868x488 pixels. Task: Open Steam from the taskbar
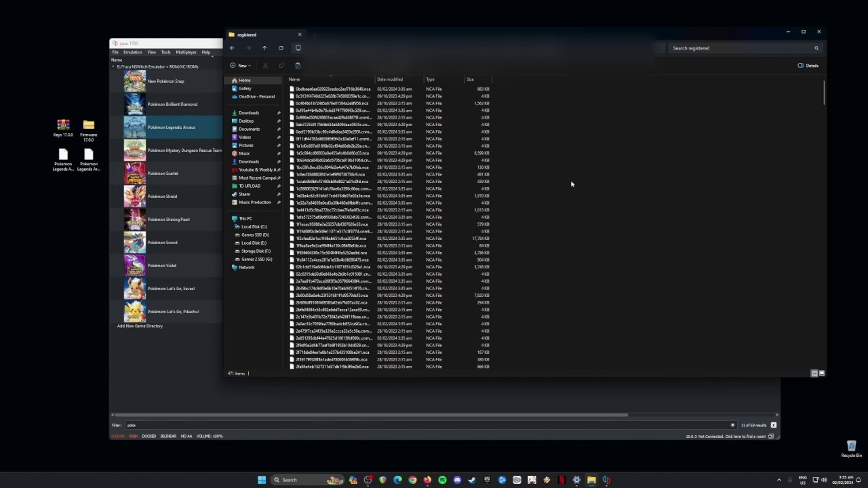coord(472,480)
